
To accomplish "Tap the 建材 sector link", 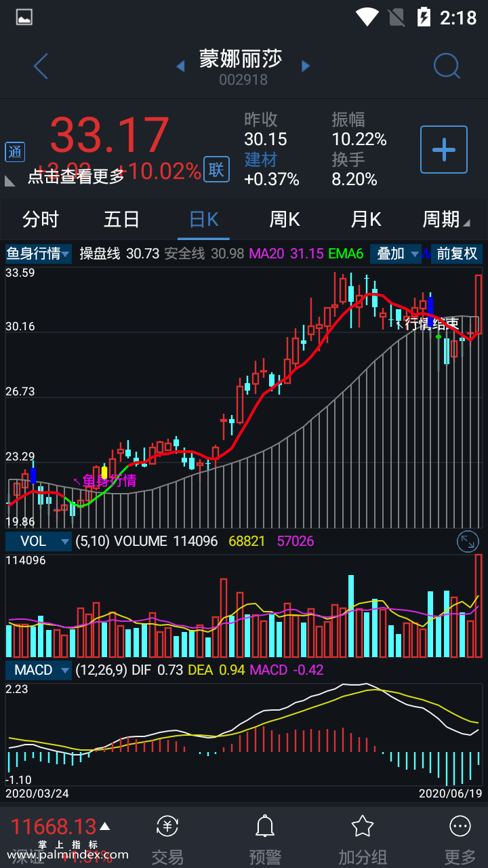I will click(x=261, y=159).
